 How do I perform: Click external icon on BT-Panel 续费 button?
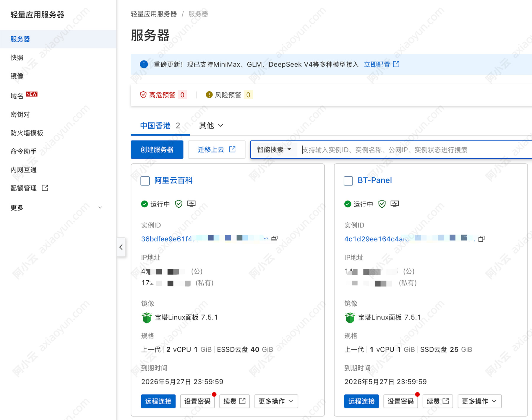[446, 401]
